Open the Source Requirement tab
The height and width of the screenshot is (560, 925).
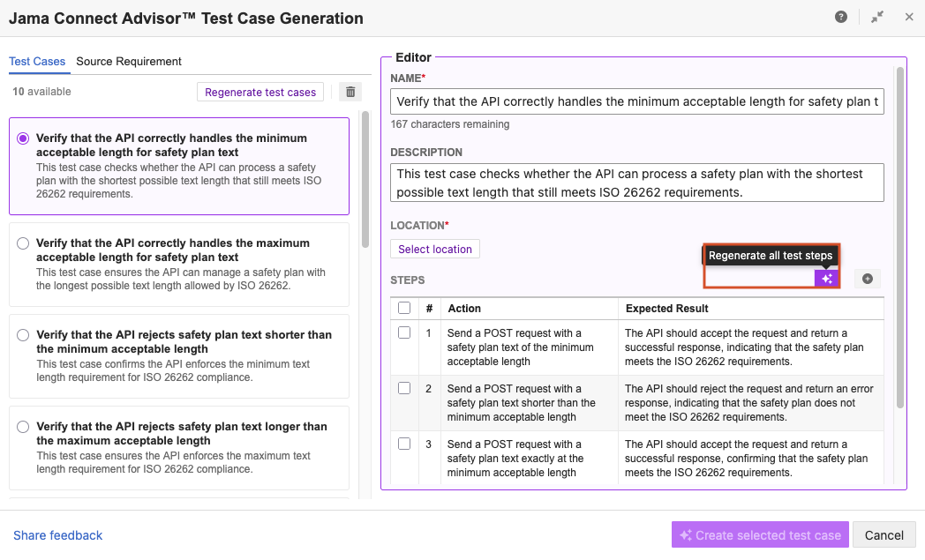(129, 62)
